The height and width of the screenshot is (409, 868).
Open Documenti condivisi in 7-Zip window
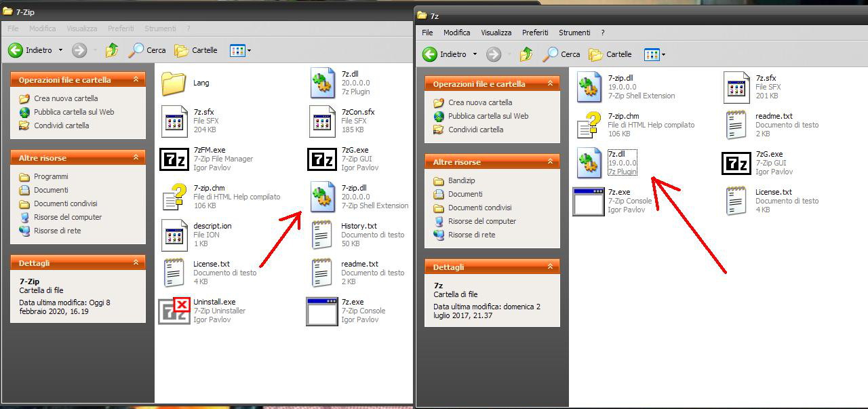point(58,203)
